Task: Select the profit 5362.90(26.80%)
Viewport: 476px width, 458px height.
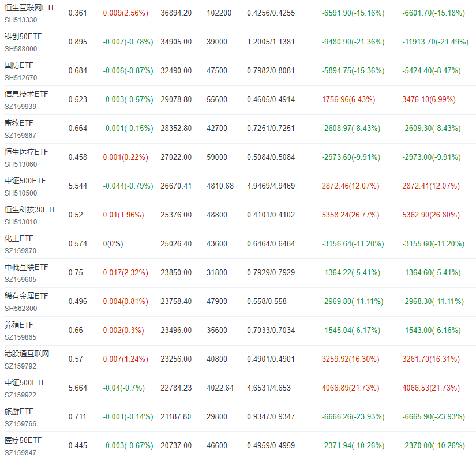Action: coord(431,215)
